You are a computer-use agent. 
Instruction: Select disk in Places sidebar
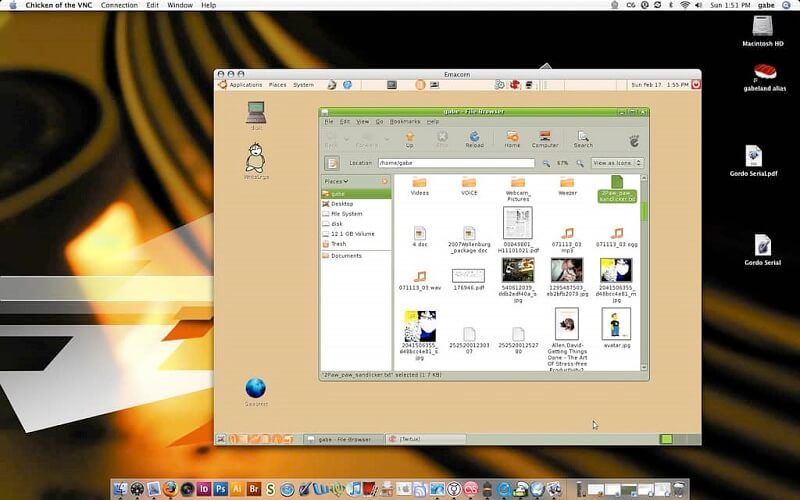tap(356, 223)
